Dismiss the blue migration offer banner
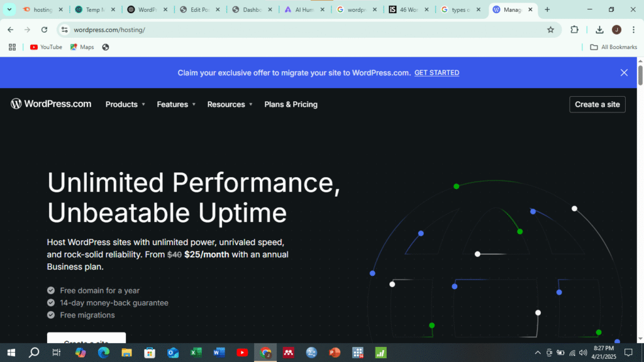 [624, 73]
